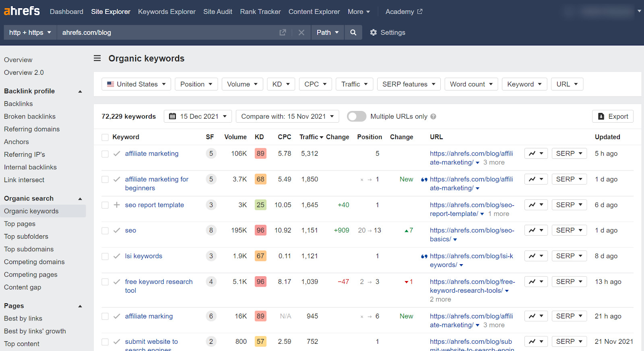Image resolution: width=644 pixels, height=351 pixels.
Task: Open the 15 Dec 2021 date picker
Action: 198,117
